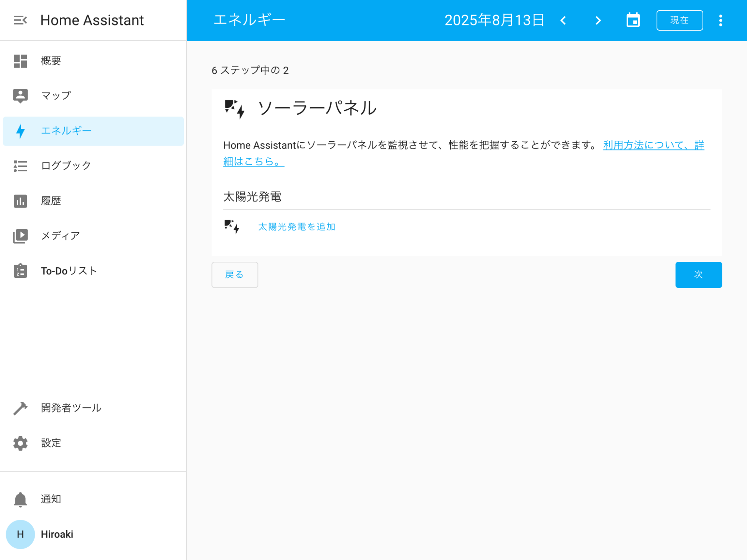Click the To-Doリスト clipboard icon

[20, 271]
